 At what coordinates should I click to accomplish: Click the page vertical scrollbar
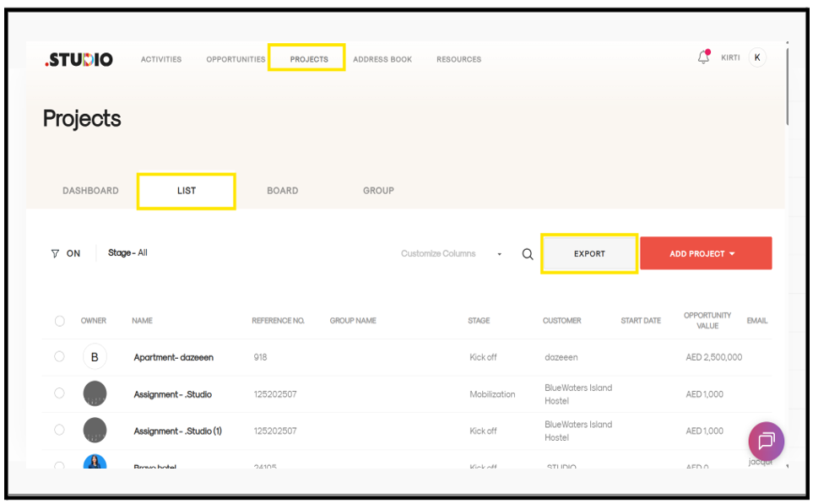pyautogui.click(x=787, y=84)
